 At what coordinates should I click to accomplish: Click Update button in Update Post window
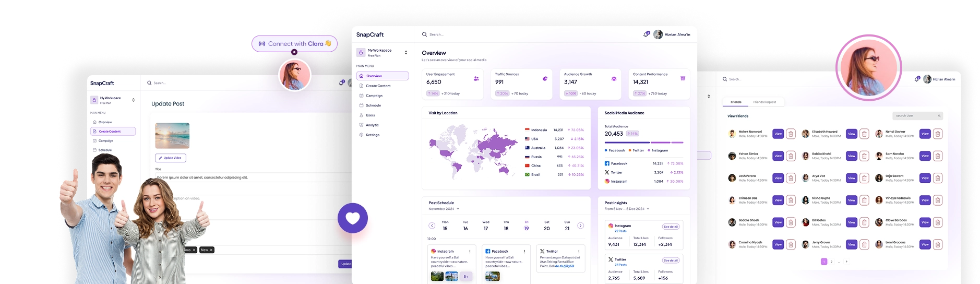[345, 264]
